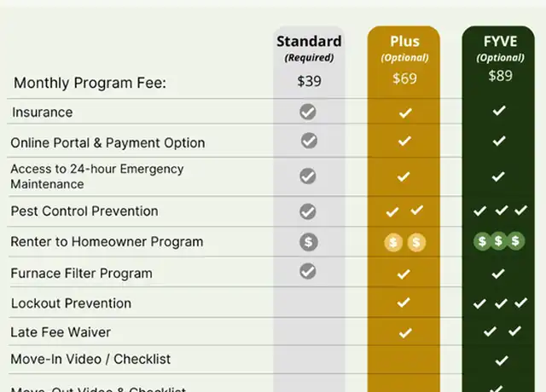Image resolution: width=546 pixels, height=392 pixels.
Task: Click the Renter to Homeowner Program label
Action: click(x=107, y=242)
